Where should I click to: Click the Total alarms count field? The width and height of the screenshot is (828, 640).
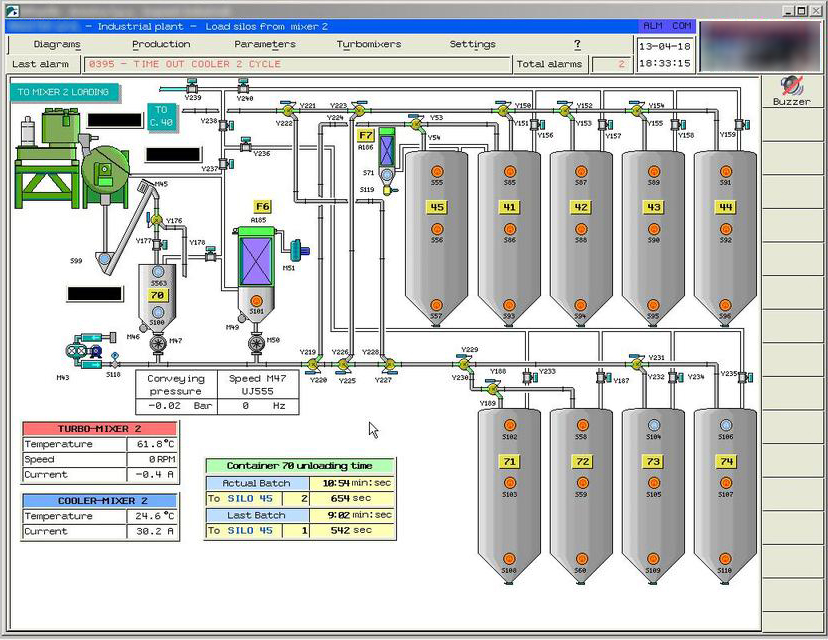click(611, 64)
